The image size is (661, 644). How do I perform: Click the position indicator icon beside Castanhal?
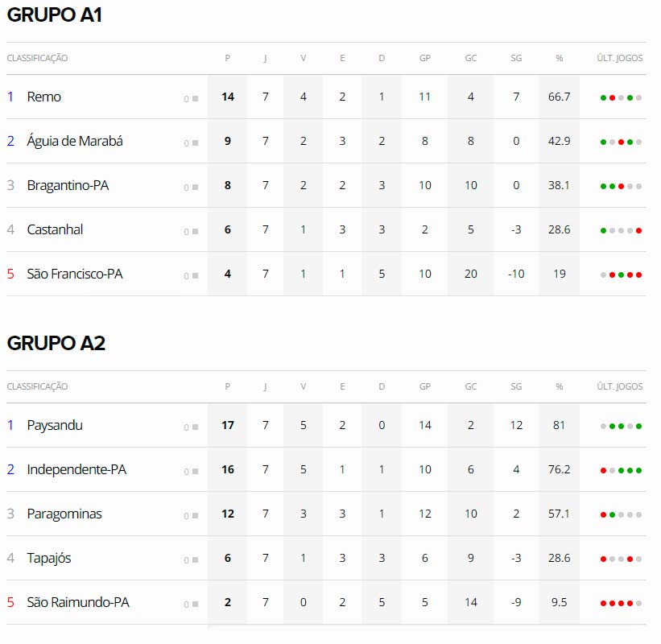coord(195,231)
